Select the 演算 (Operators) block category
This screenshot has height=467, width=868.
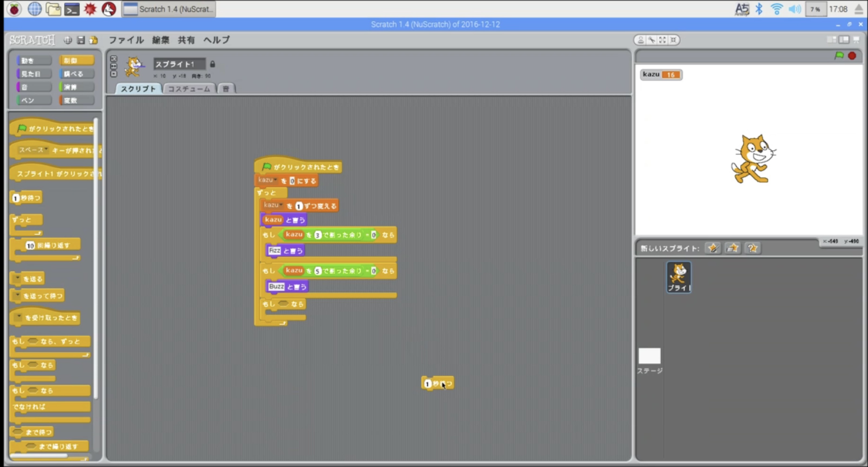[77, 87]
